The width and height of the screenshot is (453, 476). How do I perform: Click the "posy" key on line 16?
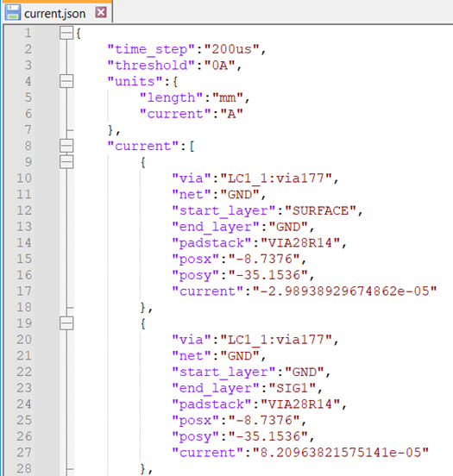pyautogui.click(x=195, y=275)
